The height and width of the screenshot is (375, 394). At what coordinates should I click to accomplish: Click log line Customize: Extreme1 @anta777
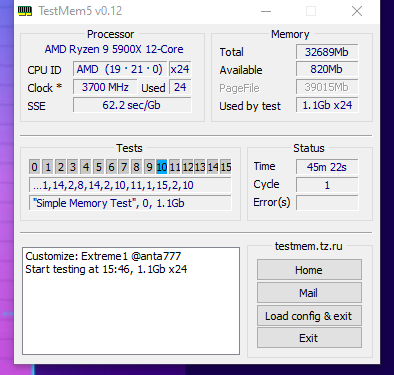tap(103, 256)
